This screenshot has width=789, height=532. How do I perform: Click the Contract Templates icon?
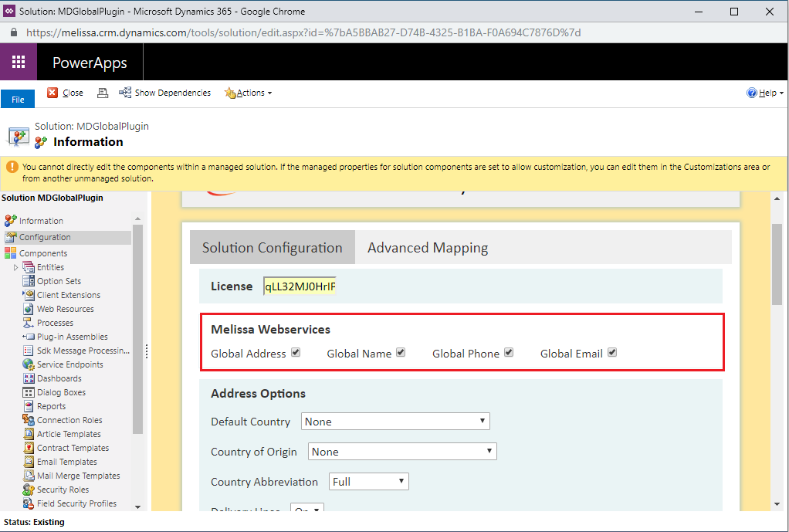(29, 447)
